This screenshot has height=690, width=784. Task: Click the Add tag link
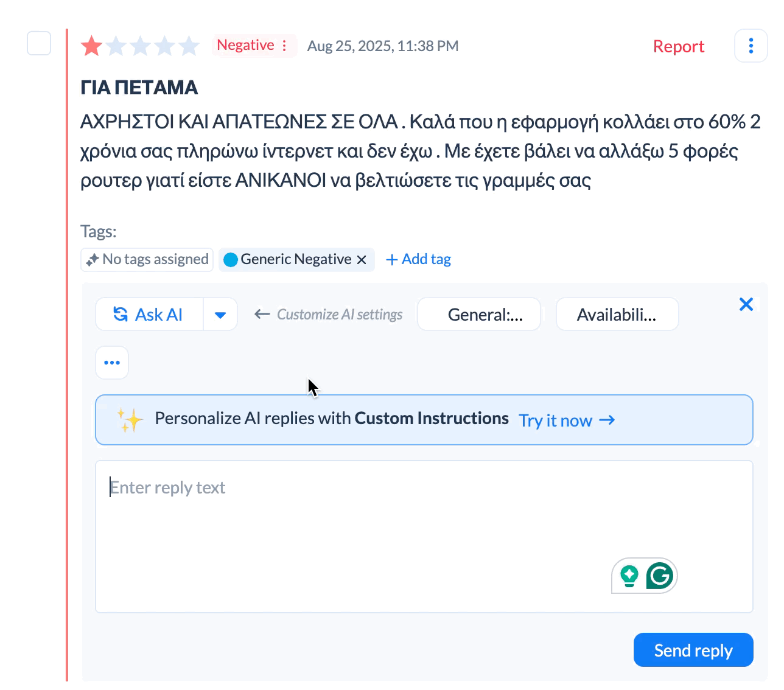(x=419, y=259)
